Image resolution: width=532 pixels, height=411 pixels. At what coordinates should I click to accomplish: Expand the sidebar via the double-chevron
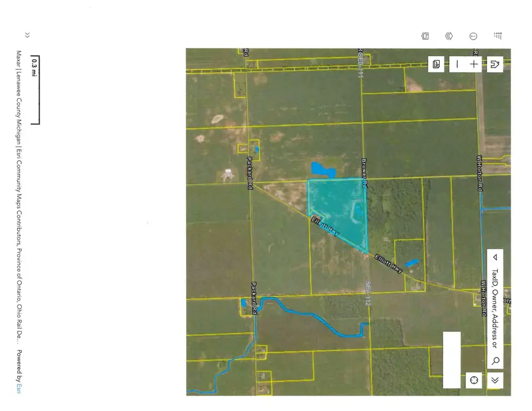click(x=27, y=34)
